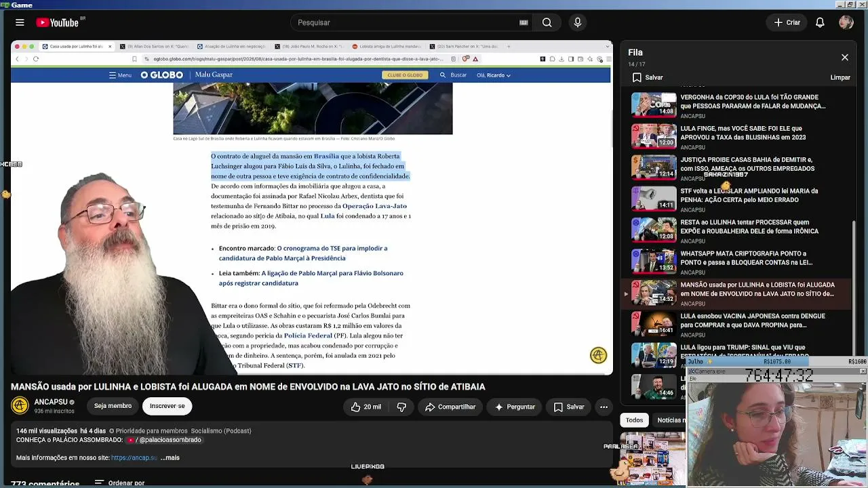Open the virtual keyboard in the search box

tap(524, 22)
